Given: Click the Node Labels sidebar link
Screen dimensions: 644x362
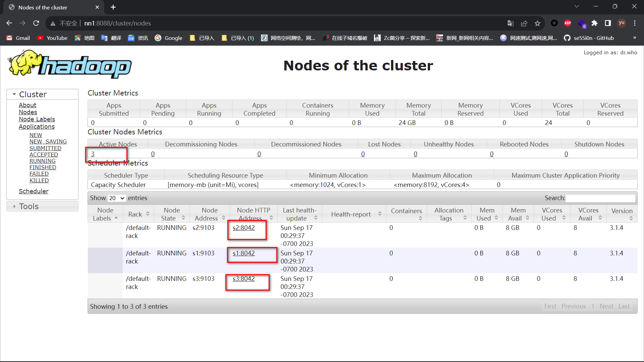Looking at the screenshot, I should click(37, 119).
